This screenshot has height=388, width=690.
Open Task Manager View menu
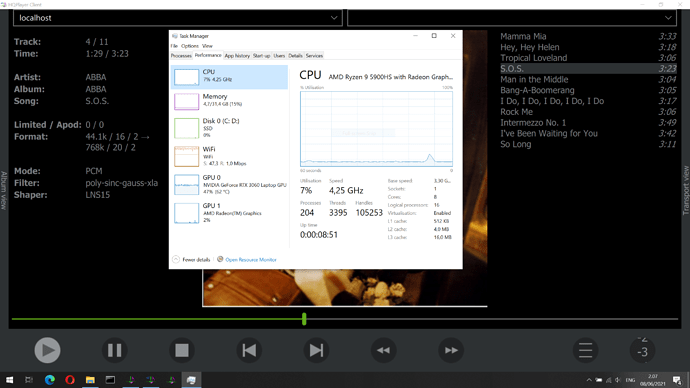[x=207, y=46]
